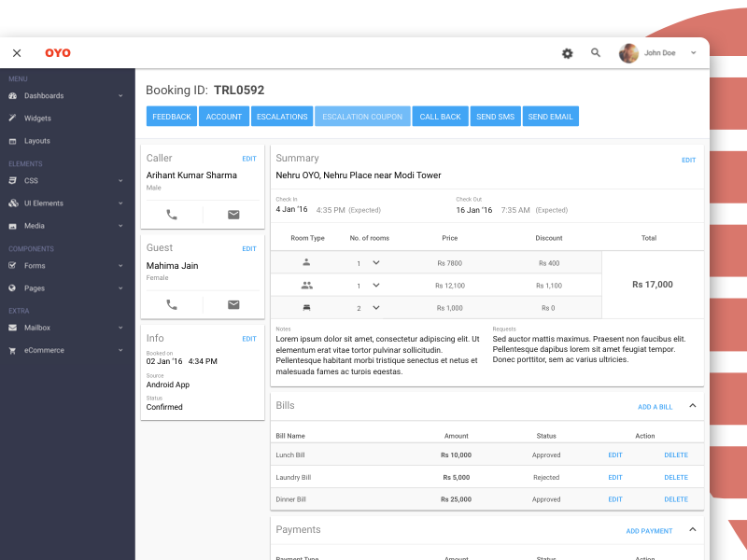Open John Doe's profile avatar
The width and height of the screenshot is (747, 560).
pyautogui.click(x=628, y=53)
